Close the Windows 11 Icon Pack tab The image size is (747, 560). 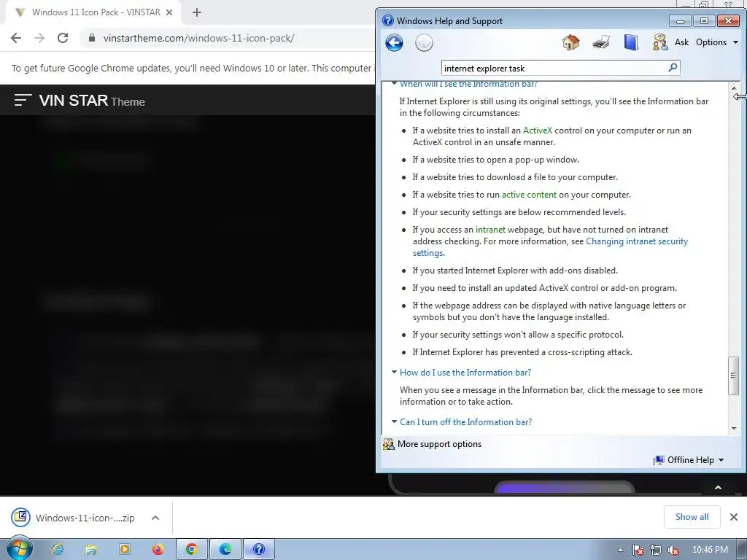tap(169, 12)
